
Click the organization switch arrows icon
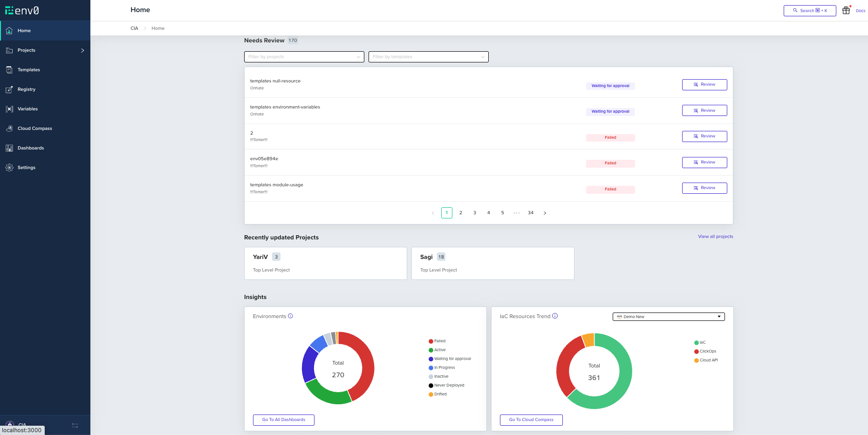(x=75, y=426)
